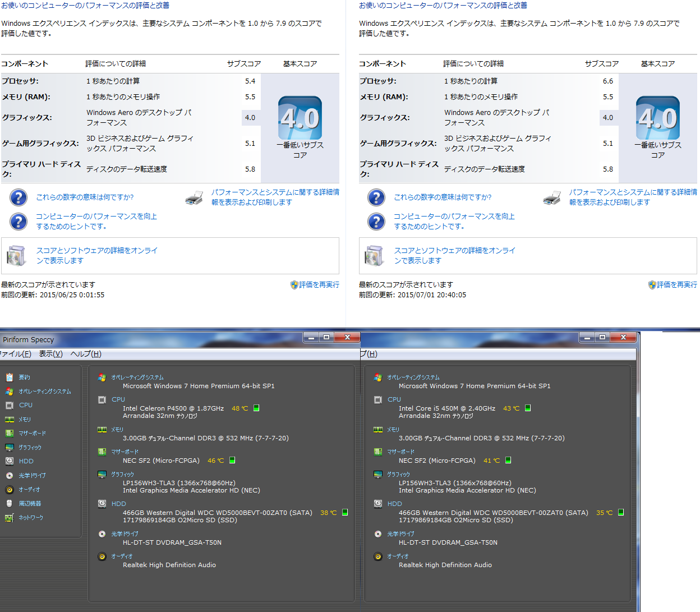Image resolution: width=700 pixels, height=612 pixels.
Task: Open オーディオ speaker icon in the Speccy sidebar
Action: 10,489
